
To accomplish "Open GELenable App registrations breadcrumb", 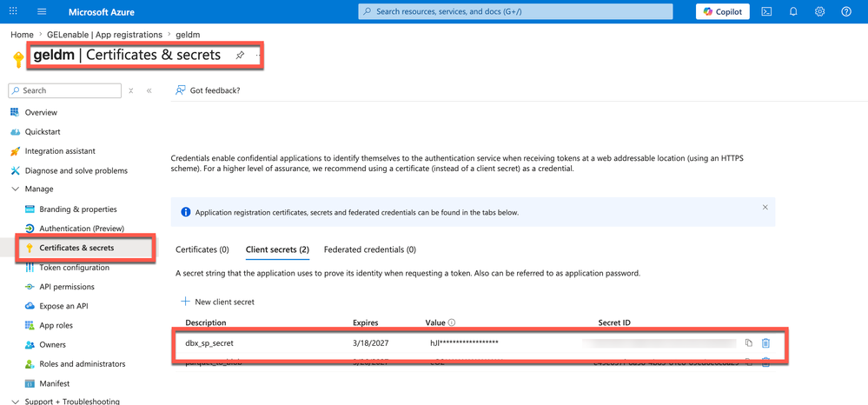I will (104, 35).
